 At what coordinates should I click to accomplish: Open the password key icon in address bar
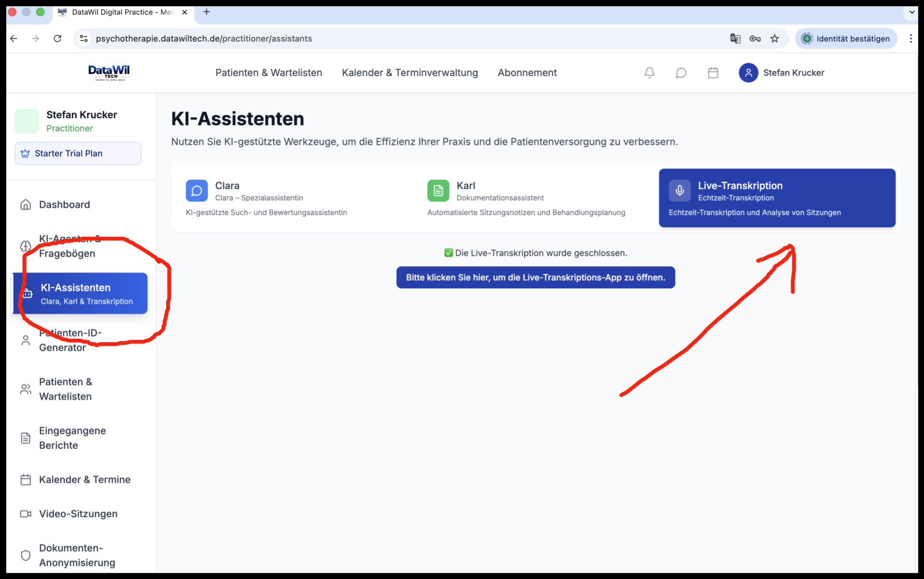(755, 39)
